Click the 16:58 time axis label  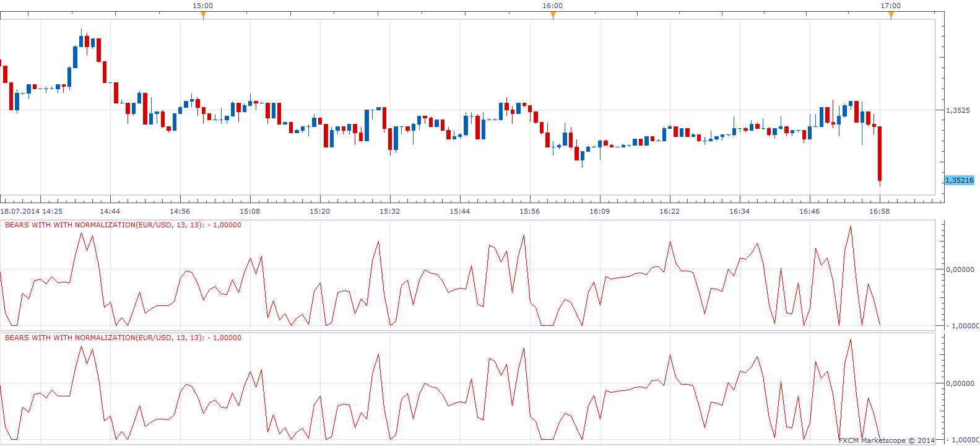tap(879, 211)
